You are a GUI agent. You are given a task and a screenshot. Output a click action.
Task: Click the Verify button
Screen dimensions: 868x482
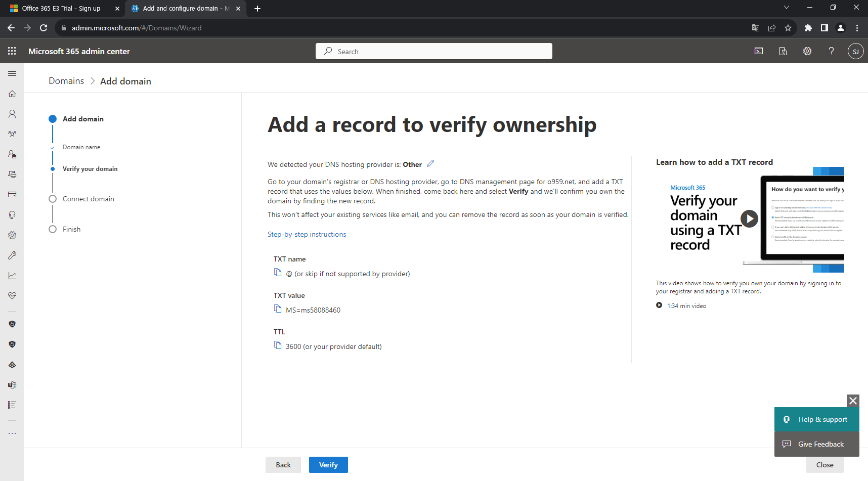(x=328, y=465)
